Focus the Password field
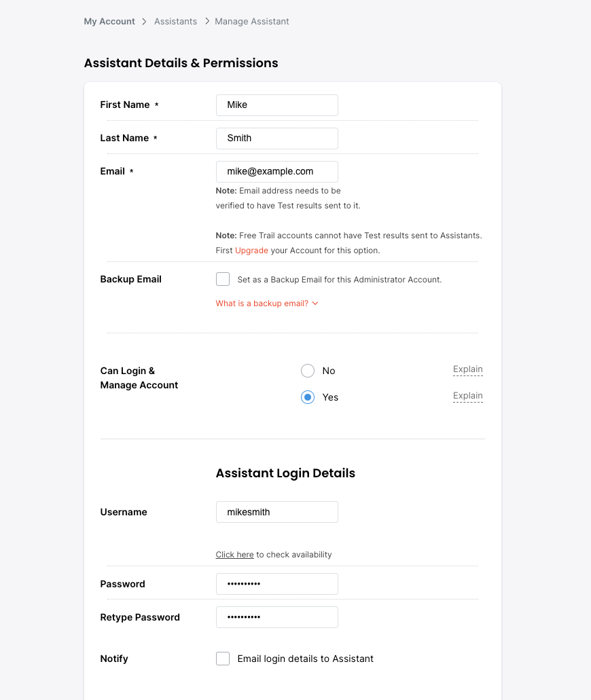The height and width of the screenshot is (700, 591). tap(277, 584)
